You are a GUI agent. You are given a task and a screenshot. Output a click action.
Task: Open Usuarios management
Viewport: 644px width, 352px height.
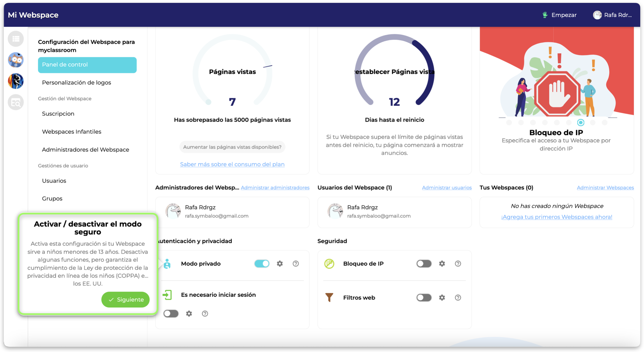[x=54, y=181]
